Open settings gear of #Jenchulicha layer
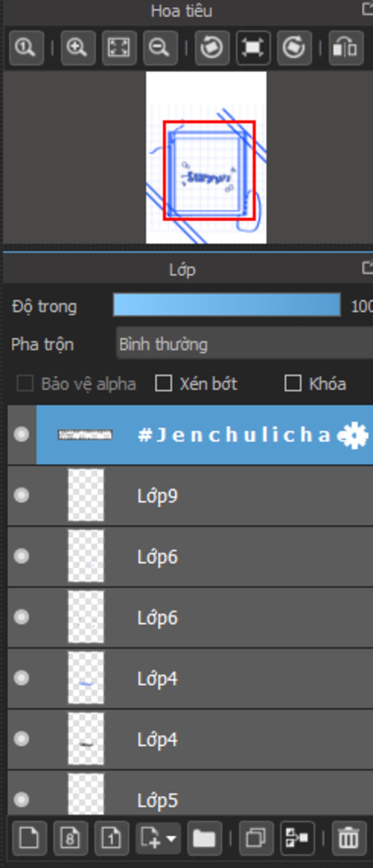Screen dimensions: 373x868 [354, 435]
